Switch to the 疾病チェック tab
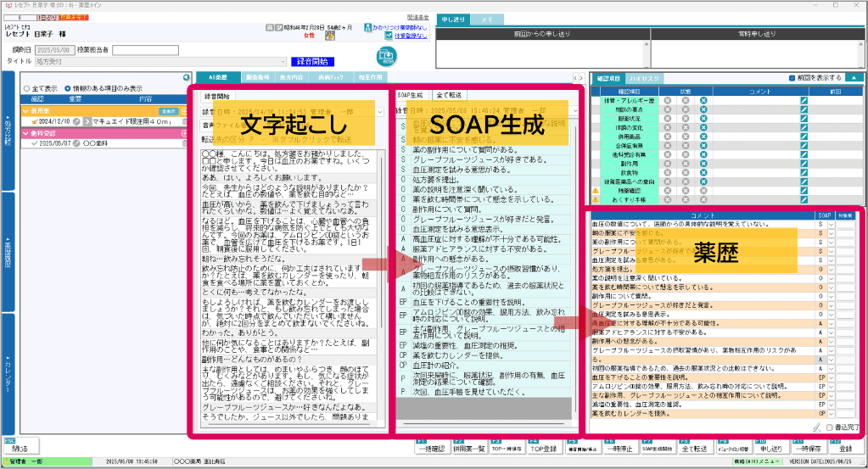The image size is (868, 469). pos(330,77)
